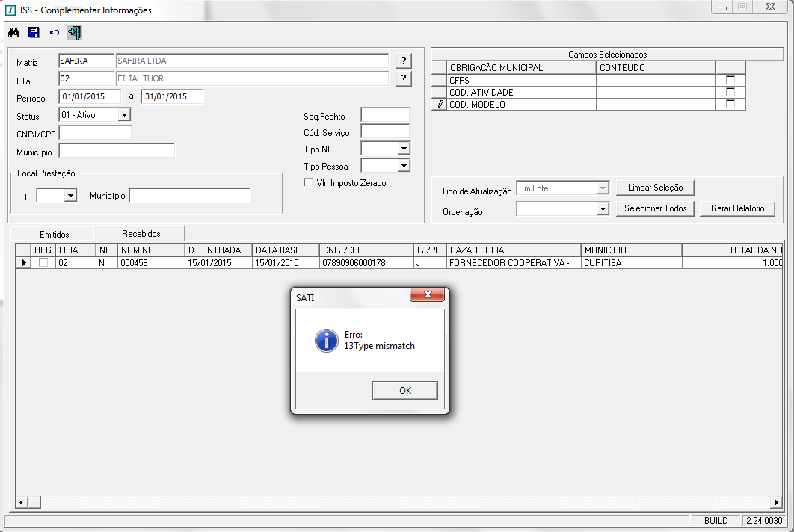The image size is (794, 532).
Task: Click the pencil edit marker beside COD. MODELO
Action: point(440,105)
